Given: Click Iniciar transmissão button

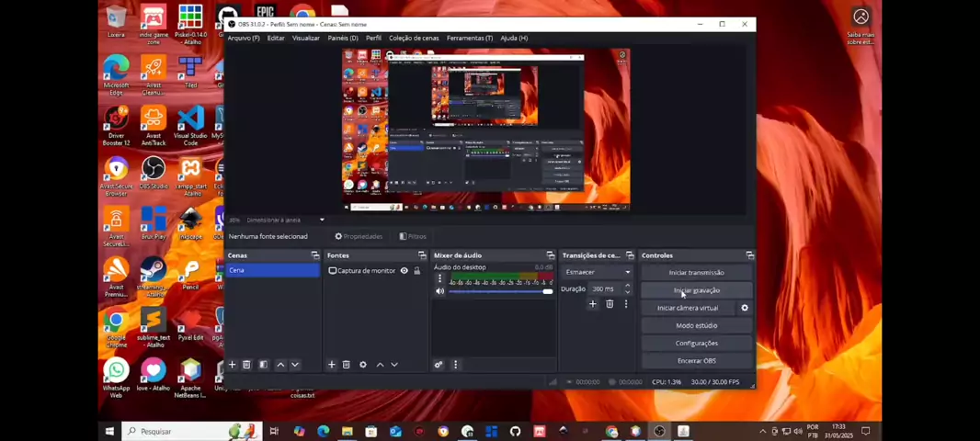Looking at the screenshot, I should [696, 273].
